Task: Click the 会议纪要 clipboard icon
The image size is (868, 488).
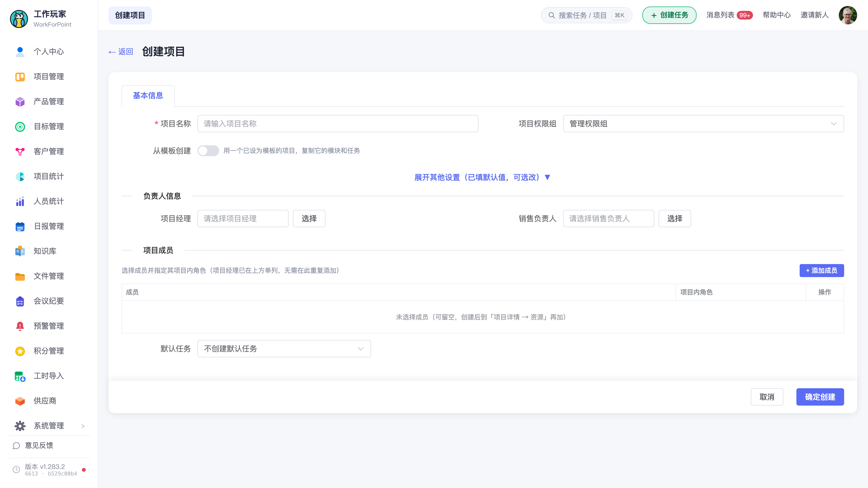Action: [20, 301]
